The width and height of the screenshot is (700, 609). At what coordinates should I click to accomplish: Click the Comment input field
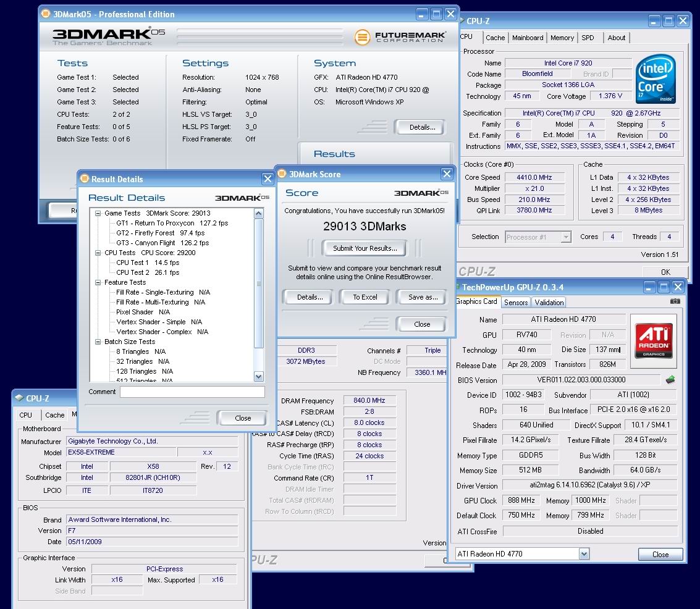(192, 392)
